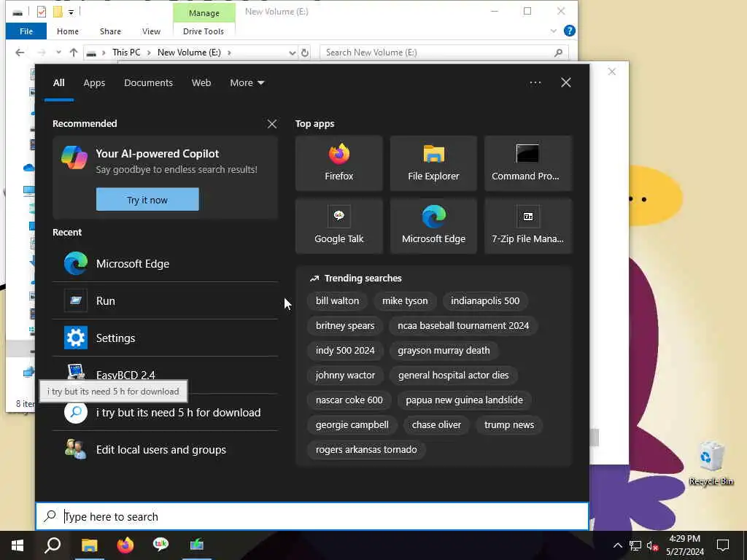Open the notification center icon

click(723, 545)
